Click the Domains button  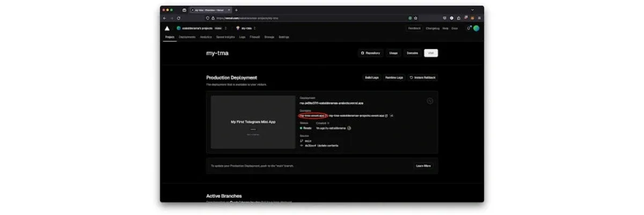point(412,53)
